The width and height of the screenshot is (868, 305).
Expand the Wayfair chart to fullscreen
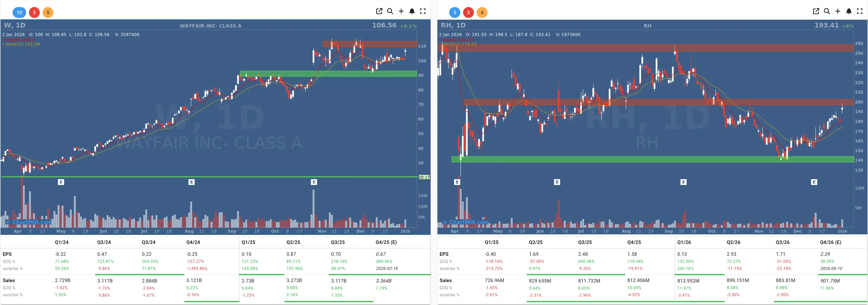point(423,11)
